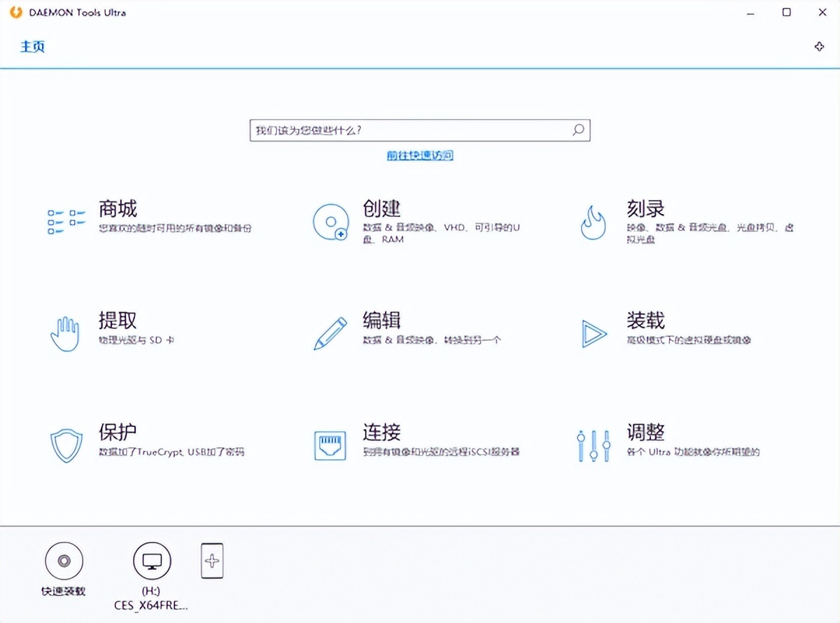Open the 连接 (connect) iSCSI icon

click(329, 444)
